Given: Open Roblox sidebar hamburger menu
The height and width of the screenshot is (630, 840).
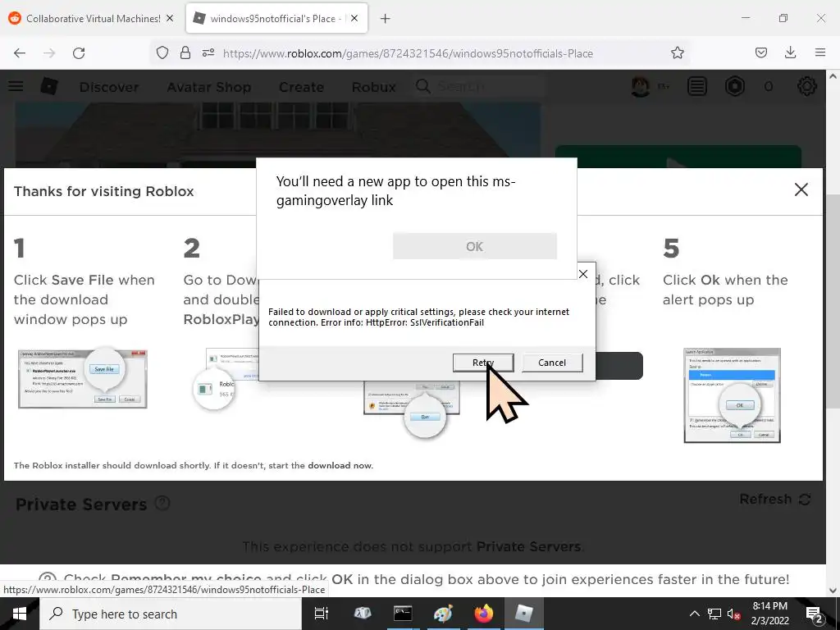Looking at the screenshot, I should pyautogui.click(x=16, y=86).
